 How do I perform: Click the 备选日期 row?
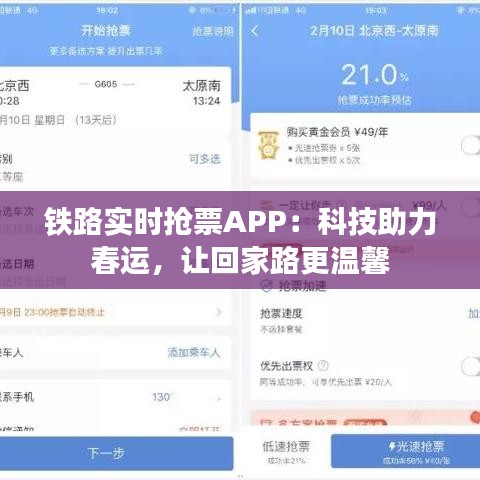pos(115,272)
